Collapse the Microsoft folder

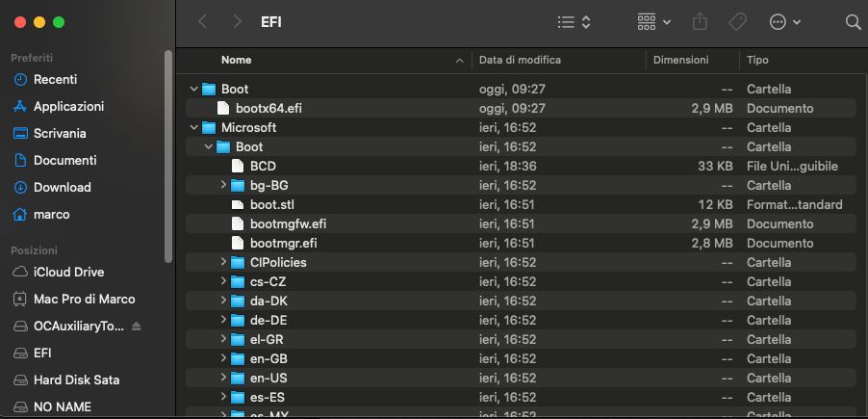coord(193,127)
